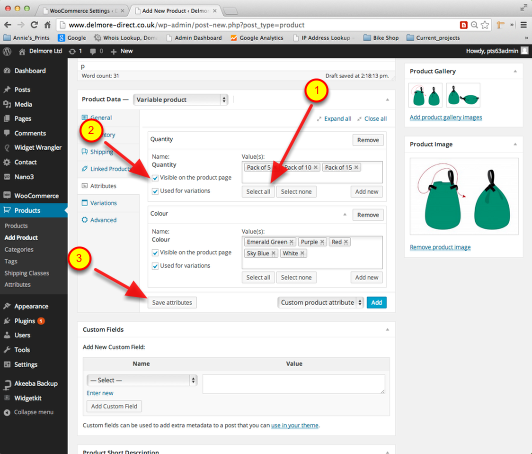Image resolution: width=532 pixels, height=454 pixels.
Task: Open the WooCommerce menu item
Action: point(36,196)
